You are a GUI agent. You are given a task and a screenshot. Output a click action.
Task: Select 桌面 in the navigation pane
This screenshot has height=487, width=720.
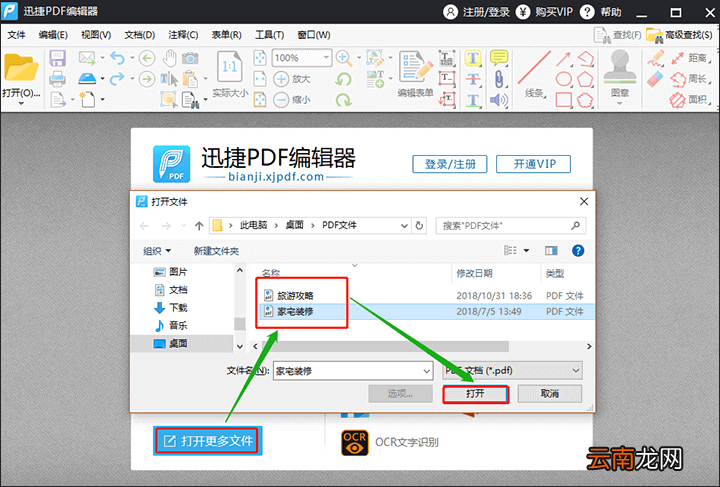(x=171, y=343)
